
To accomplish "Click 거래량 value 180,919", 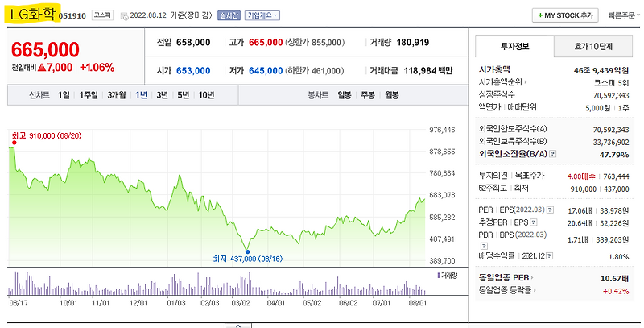I will [x=413, y=43].
